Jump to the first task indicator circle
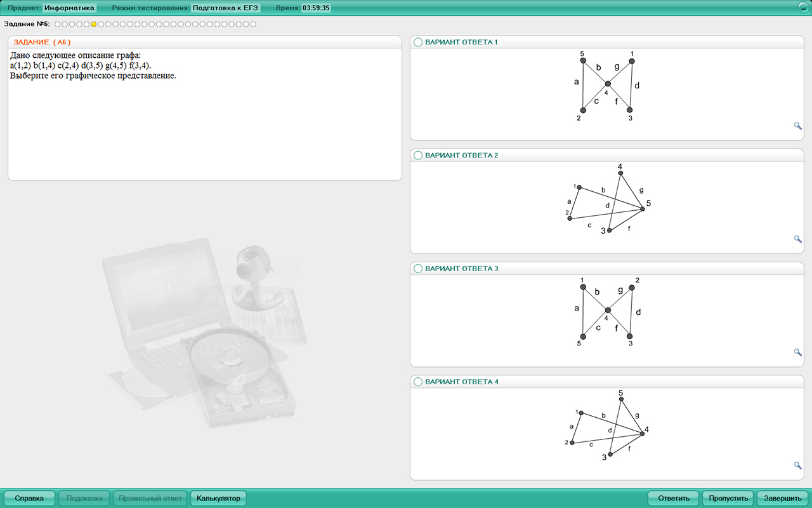The height and width of the screenshot is (508, 812). point(57,24)
